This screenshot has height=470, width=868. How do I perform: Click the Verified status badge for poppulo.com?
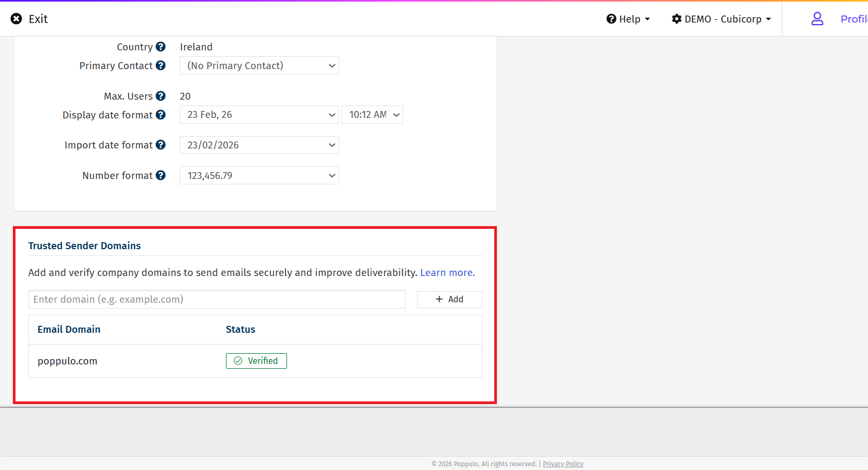[256, 361]
